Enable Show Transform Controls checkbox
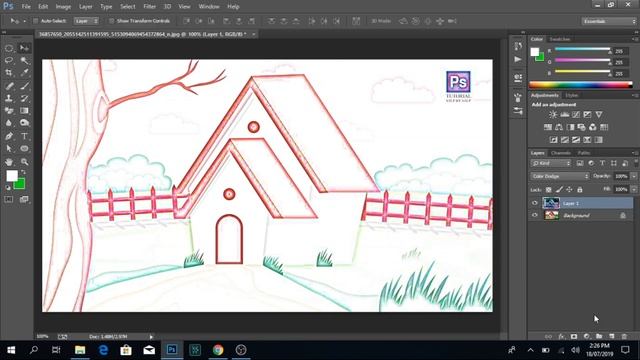This screenshot has width=640, height=360. pyautogui.click(x=111, y=21)
